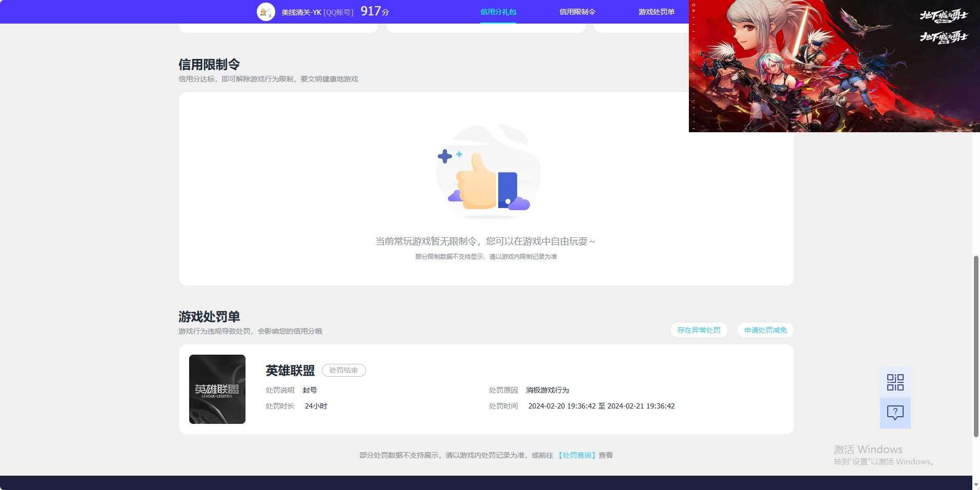Click the 英雄联盟 penalty title
980x490 pixels.
290,370
